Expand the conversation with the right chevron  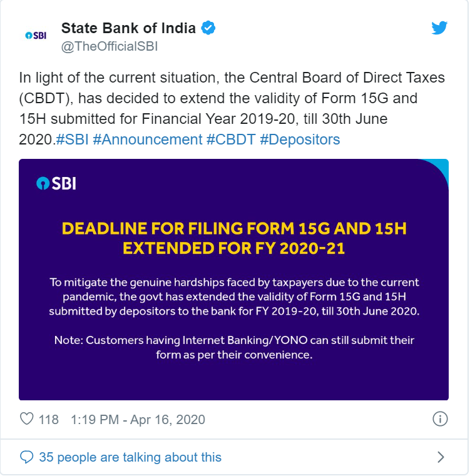click(441, 457)
